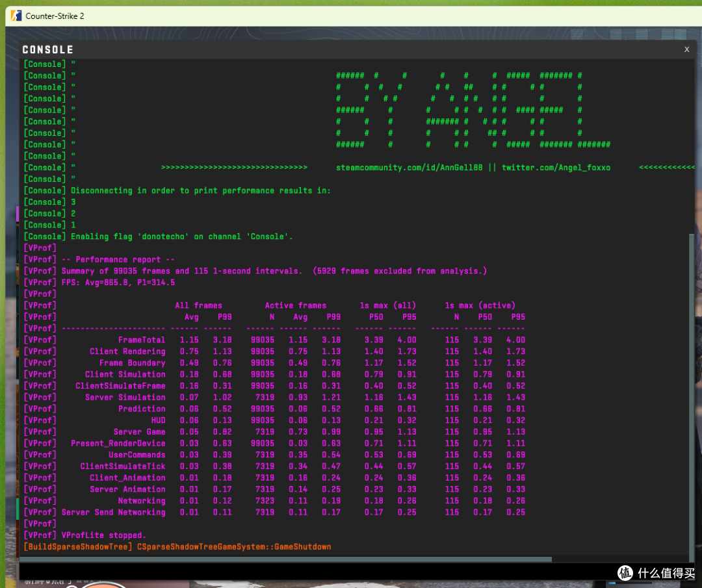Image resolution: width=702 pixels, height=588 pixels.
Task: Click the "VProfLite stopped." line
Action: [x=104, y=535]
